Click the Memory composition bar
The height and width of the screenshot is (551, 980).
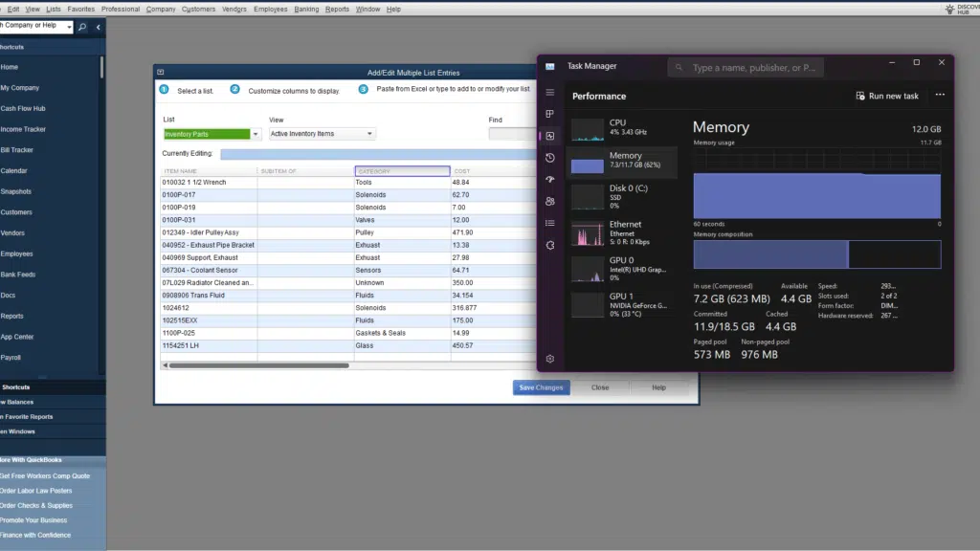817,254
